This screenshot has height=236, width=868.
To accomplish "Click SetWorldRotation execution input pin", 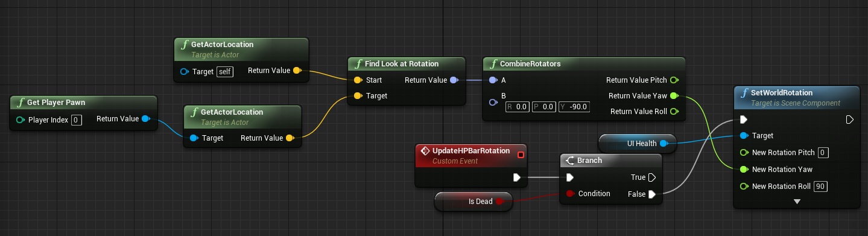I will click(744, 120).
